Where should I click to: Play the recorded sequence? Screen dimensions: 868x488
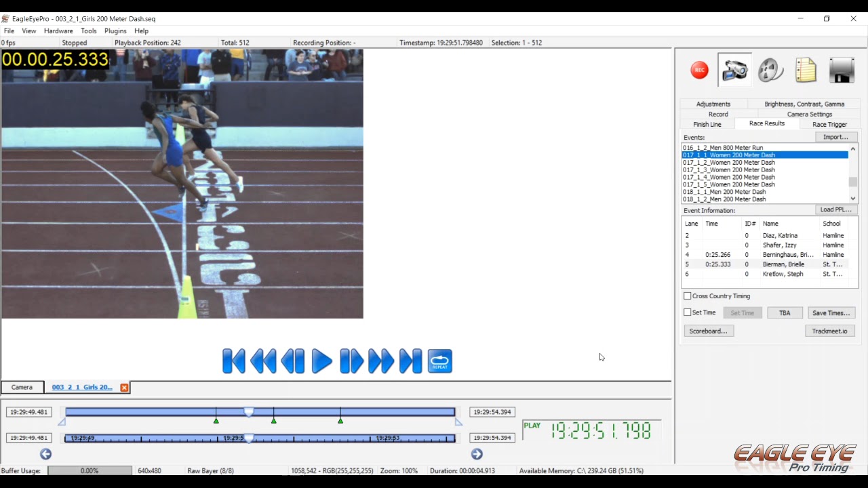click(322, 361)
